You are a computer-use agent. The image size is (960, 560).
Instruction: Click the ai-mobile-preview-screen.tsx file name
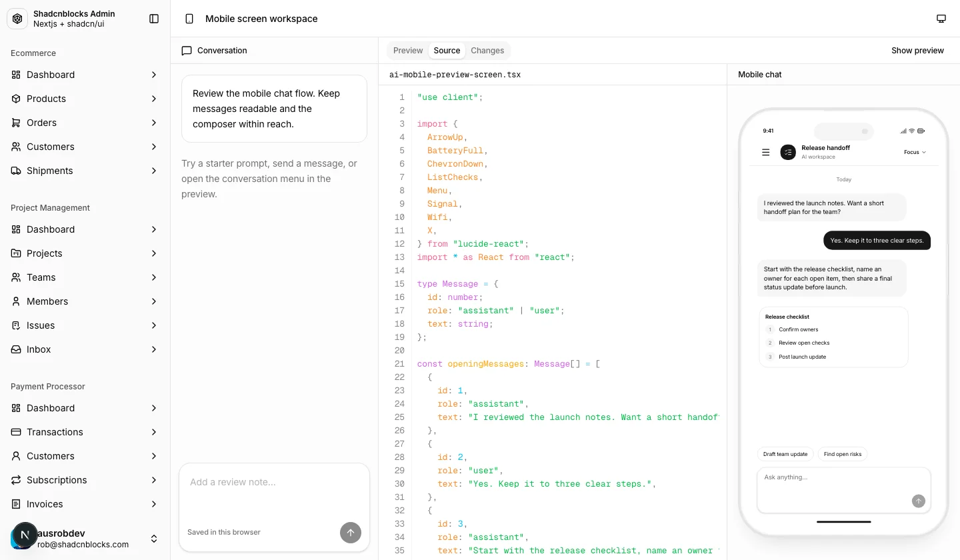455,75
